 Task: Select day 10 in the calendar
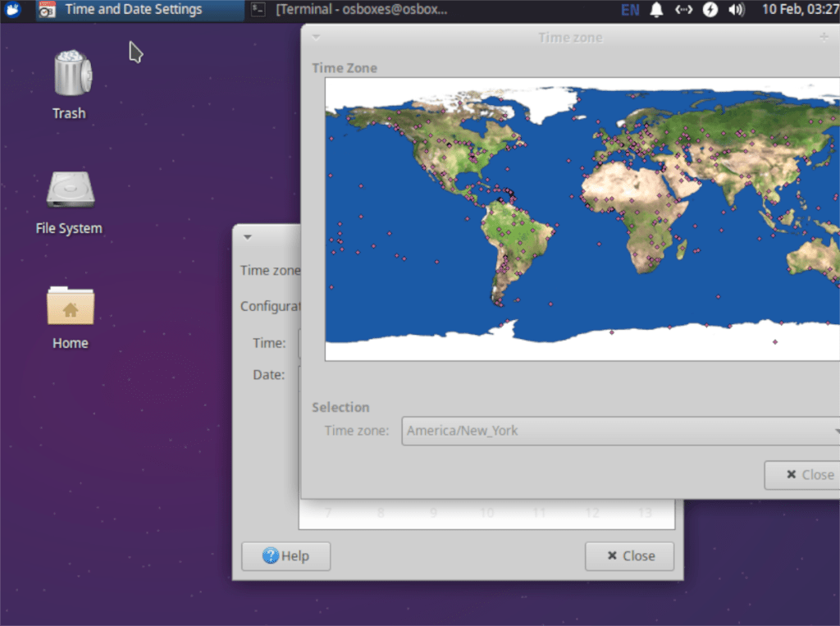pos(486,512)
